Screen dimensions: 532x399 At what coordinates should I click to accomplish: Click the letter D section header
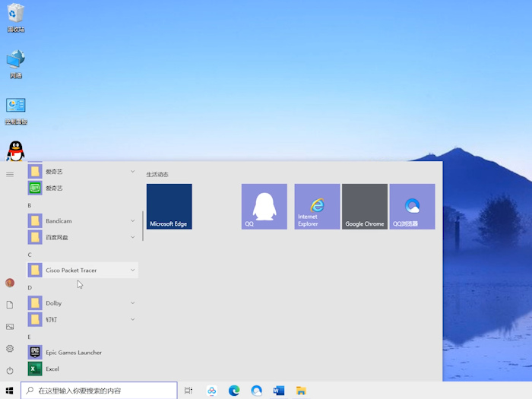tap(30, 287)
